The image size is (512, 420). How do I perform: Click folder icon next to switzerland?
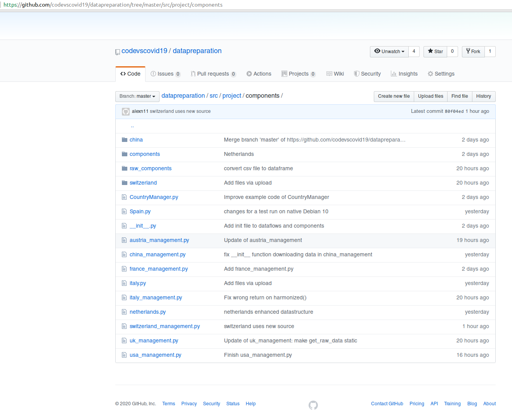tap(125, 183)
